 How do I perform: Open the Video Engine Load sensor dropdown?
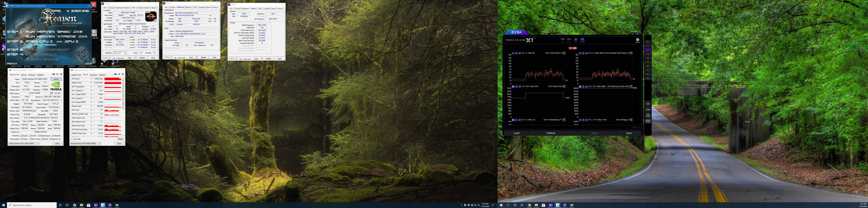coord(91,118)
